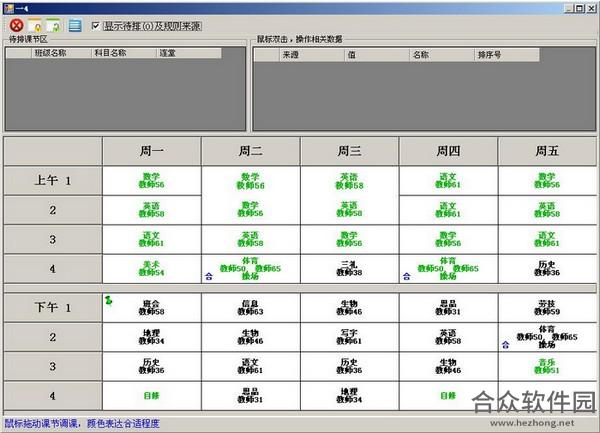
Task: Select Wednesday 三礼 教师38 cell
Action: [x=349, y=269]
